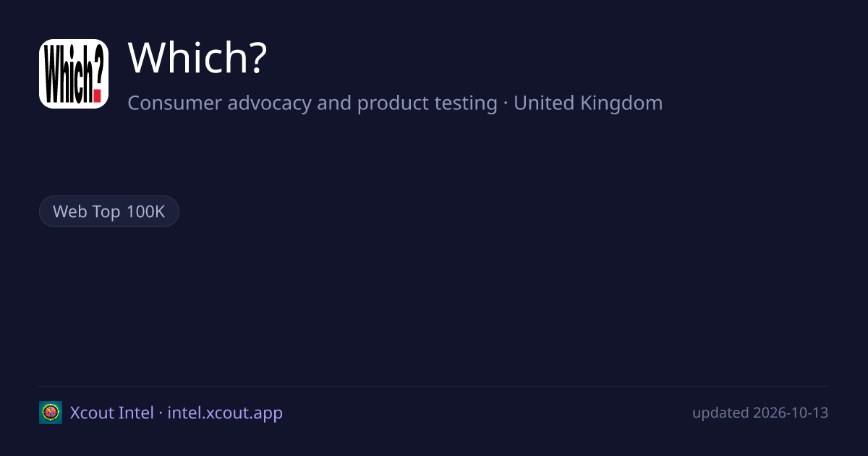Image resolution: width=868 pixels, height=456 pixels.
Task: Select the updated 2026-10-13 timestamp
Action: (x=760, y=413)
